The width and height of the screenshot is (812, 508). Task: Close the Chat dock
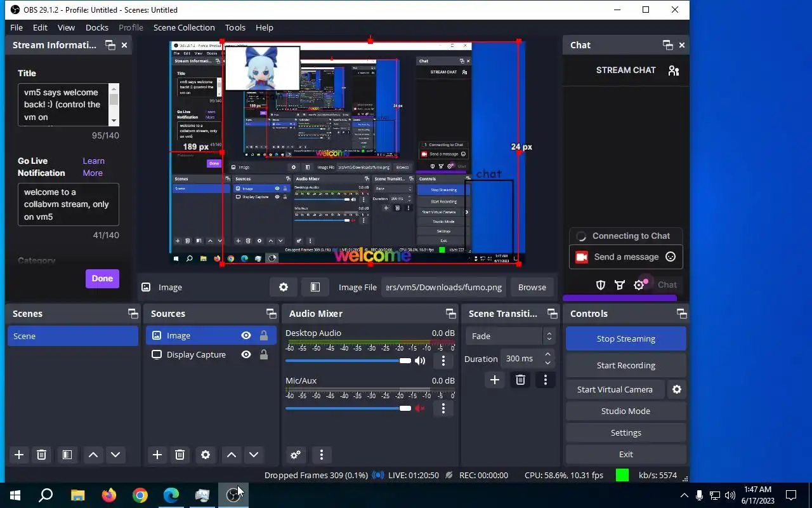pos(682,45)
